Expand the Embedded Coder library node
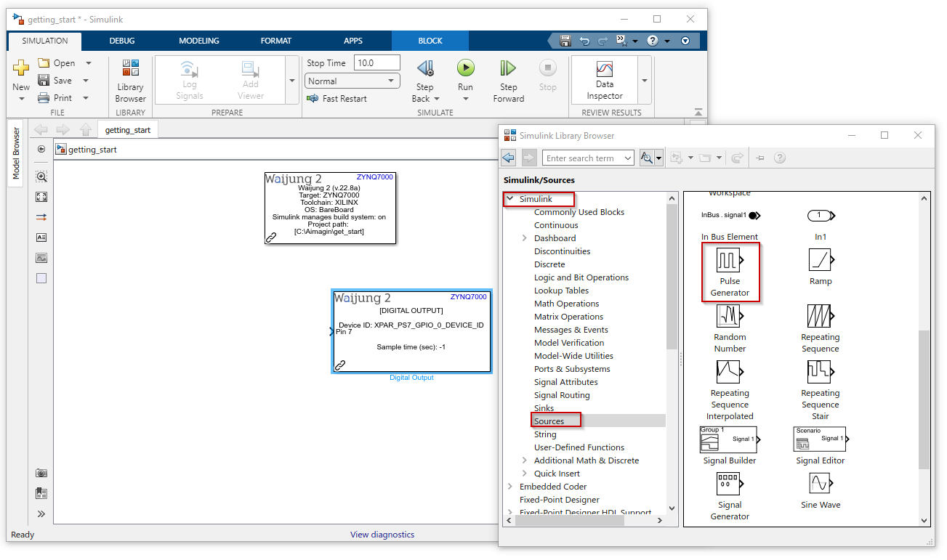The width and height of the screenshot is (947, 560). pyautogui.click(x=510, y=487)
